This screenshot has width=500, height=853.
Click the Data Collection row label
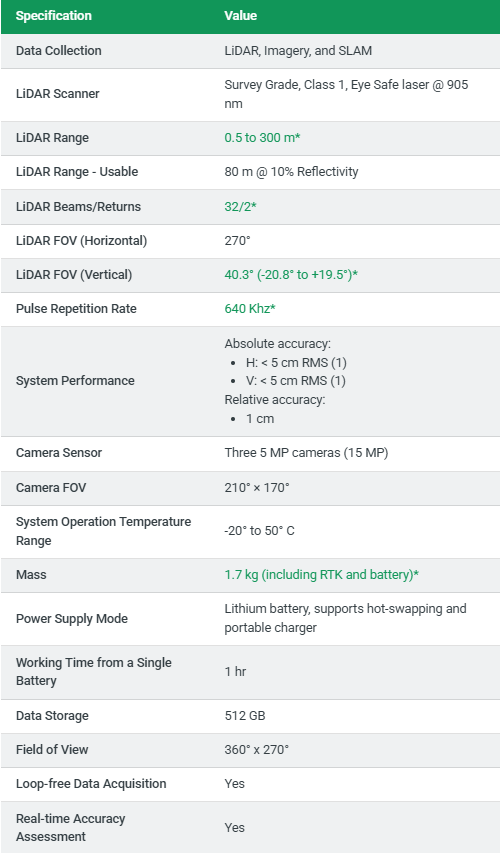pos(59,51)
